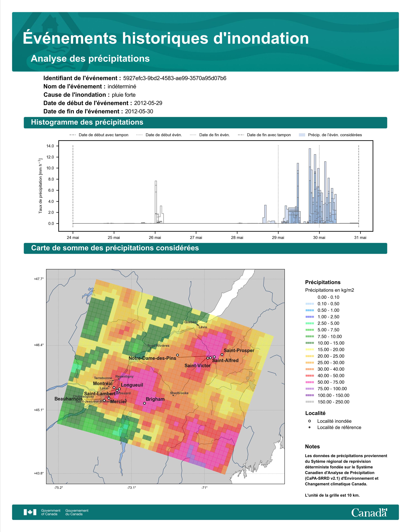Click the Lévis label on the map
411x532 pixels.
point(203,327)
